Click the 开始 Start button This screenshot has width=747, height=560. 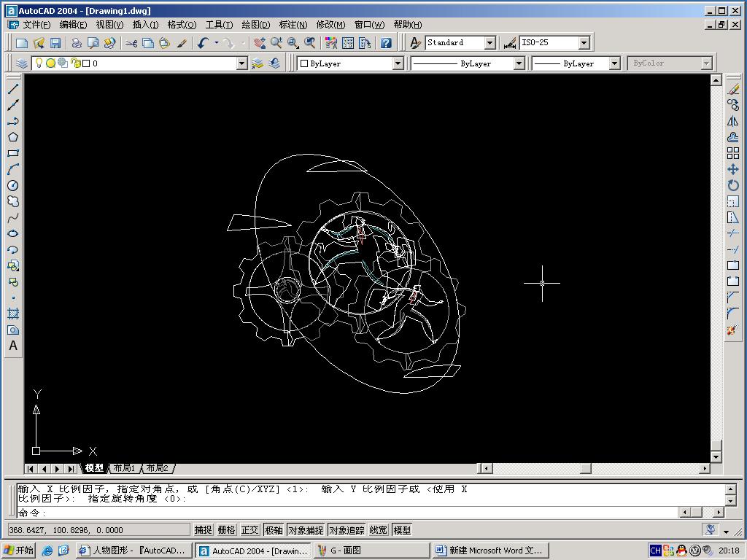point(18,551)
